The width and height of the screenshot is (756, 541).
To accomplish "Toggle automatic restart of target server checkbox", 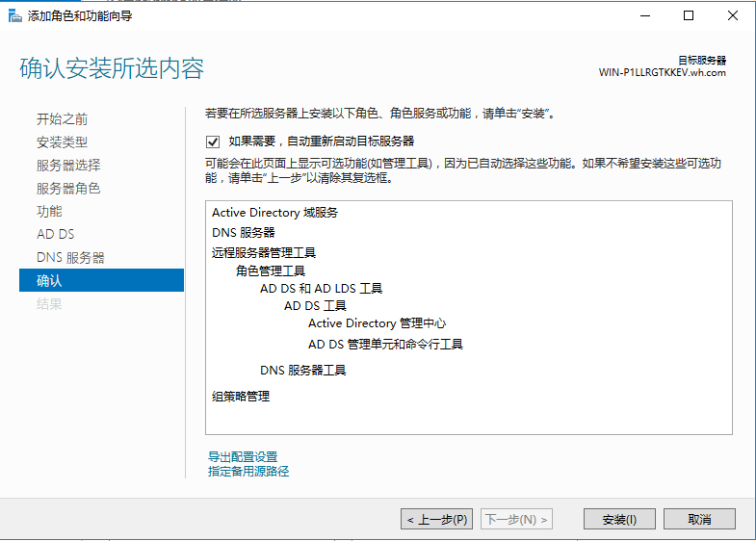I will (x=213, y=141).
